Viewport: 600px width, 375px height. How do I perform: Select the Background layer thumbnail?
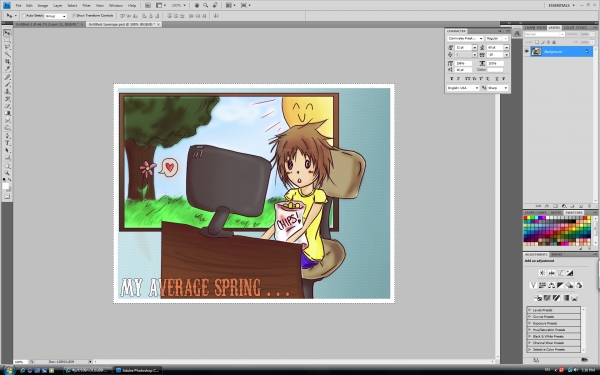(x=536, y=51)
